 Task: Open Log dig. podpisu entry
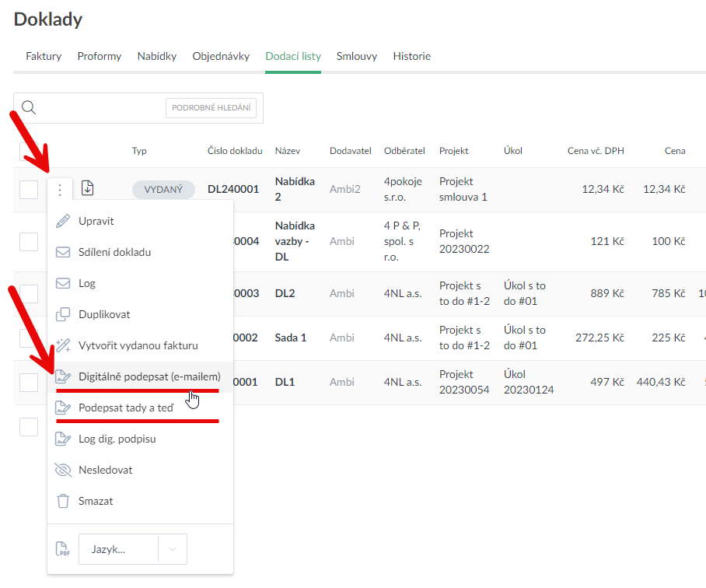[117, 439]
